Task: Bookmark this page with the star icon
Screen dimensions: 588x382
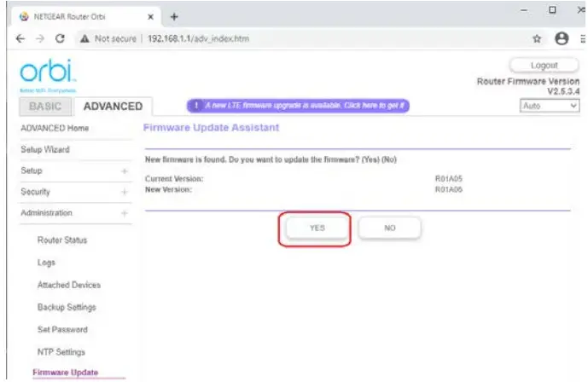Action: 537,38
